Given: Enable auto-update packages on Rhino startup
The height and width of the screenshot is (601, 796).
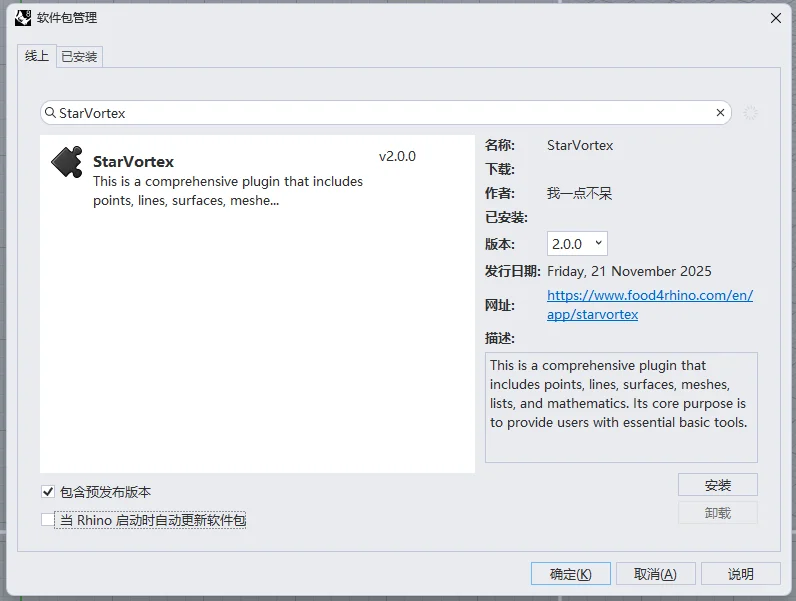Looking at the screenshot, I should tap(48, 520).
